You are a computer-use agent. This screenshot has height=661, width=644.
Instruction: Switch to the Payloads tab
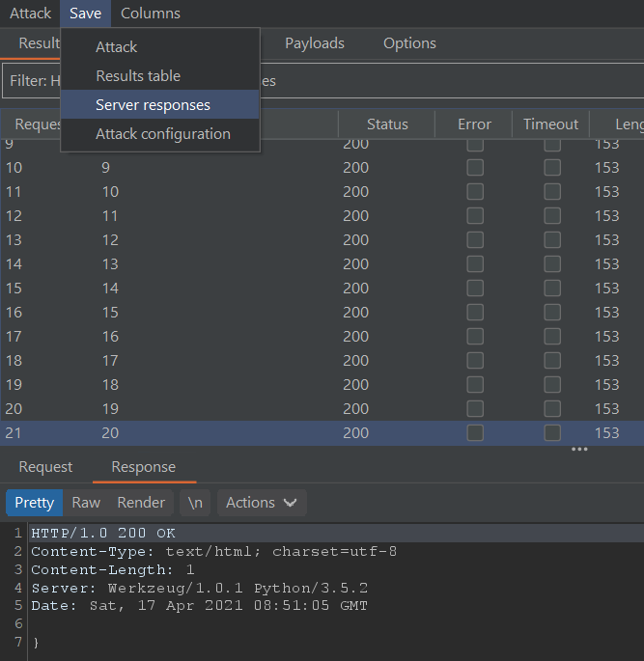coord(315,43)
